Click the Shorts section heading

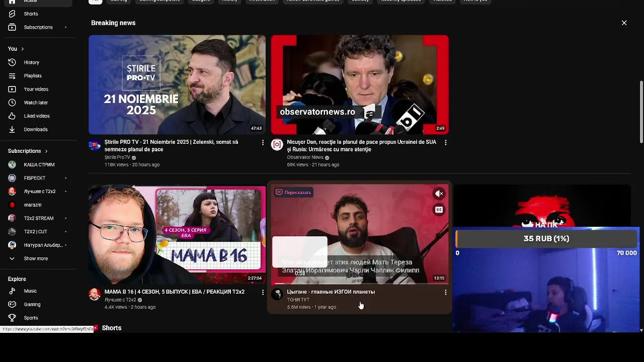[x=111, y=328]
